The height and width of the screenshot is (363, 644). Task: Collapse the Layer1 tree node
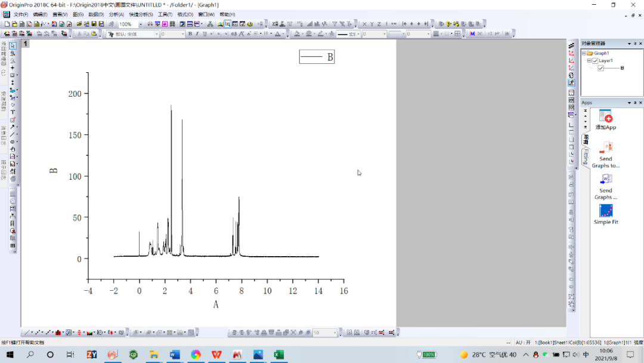[x=589, y=61]
